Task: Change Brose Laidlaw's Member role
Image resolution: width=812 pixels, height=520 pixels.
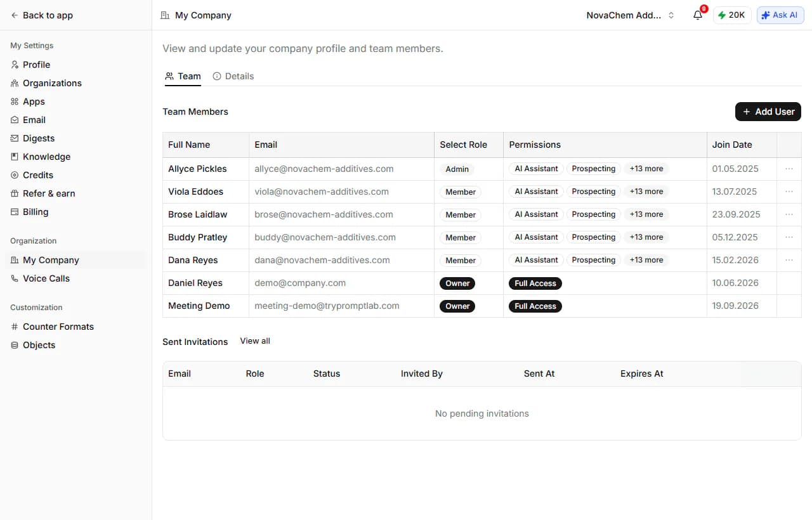Action: click(461, 215)
